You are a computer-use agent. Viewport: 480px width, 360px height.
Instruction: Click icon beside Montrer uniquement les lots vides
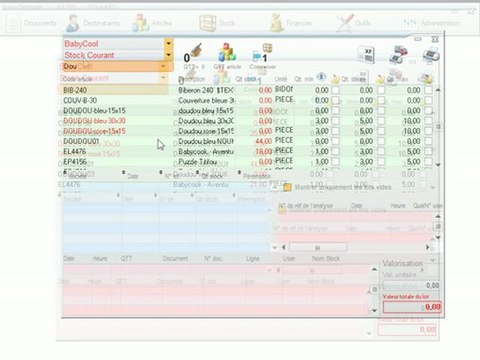[287, 187]
